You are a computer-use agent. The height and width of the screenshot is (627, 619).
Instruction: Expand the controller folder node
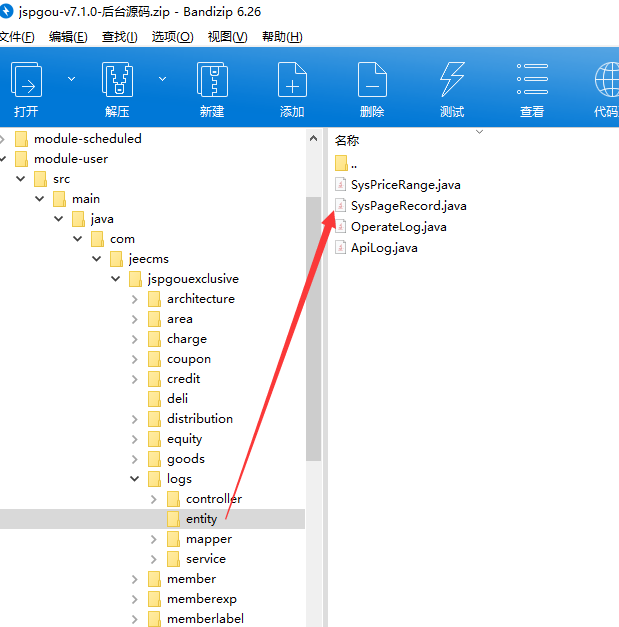tap(154, 499)
